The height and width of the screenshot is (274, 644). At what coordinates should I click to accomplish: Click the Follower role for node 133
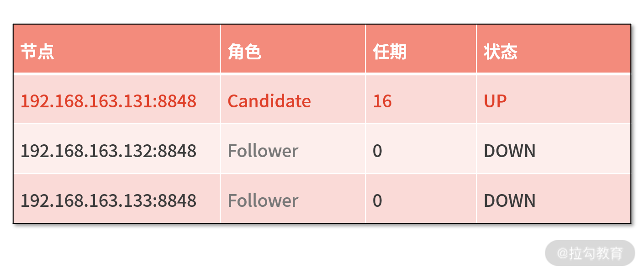click(263, 200)
